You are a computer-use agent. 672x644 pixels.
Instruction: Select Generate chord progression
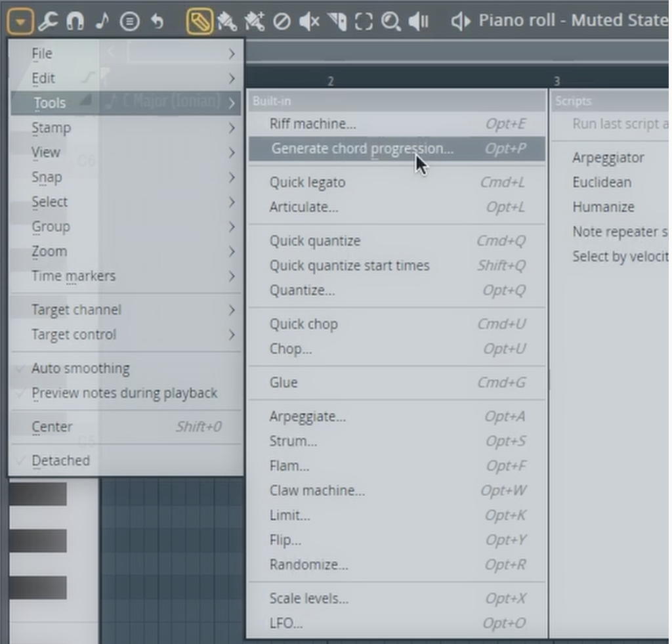397,149
